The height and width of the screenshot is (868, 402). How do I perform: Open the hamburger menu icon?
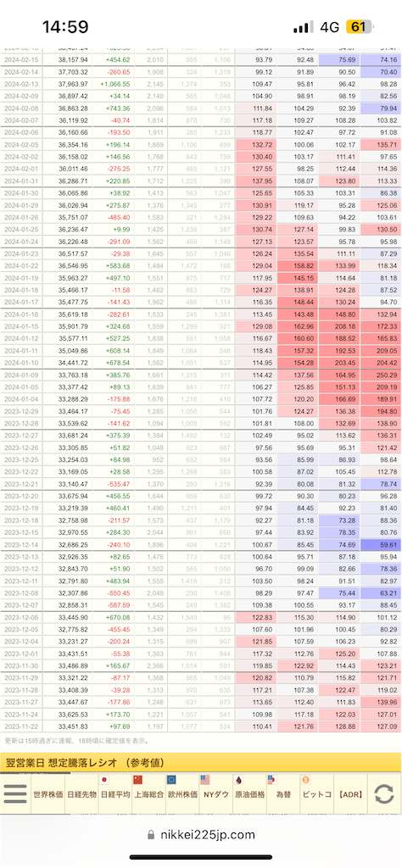pos(15,793)
